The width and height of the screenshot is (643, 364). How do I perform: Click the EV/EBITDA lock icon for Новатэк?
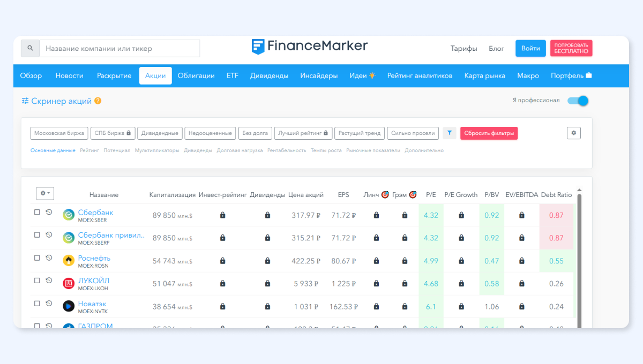[x=521, y=307]
